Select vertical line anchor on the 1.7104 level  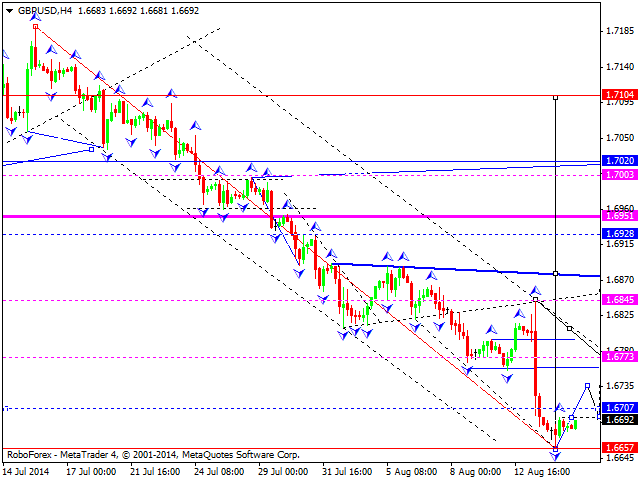556,98
